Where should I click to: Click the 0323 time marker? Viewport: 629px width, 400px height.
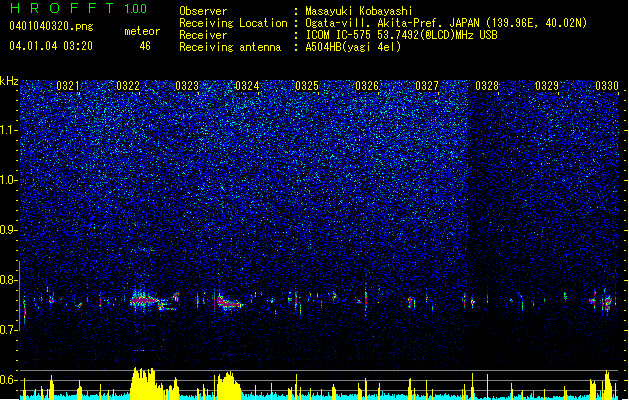pyautogui.click(x=187, y=86)
